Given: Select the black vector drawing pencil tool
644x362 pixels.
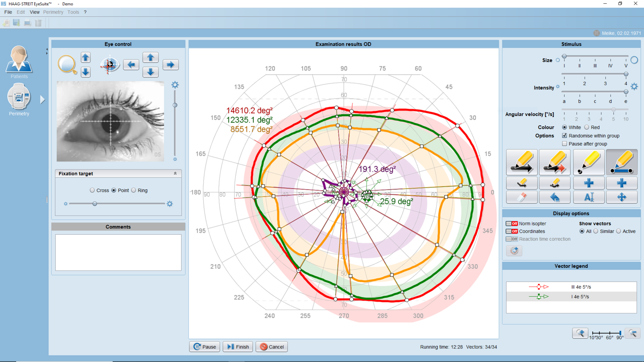Looking at the screenshot, I should (x=521, y=162).
